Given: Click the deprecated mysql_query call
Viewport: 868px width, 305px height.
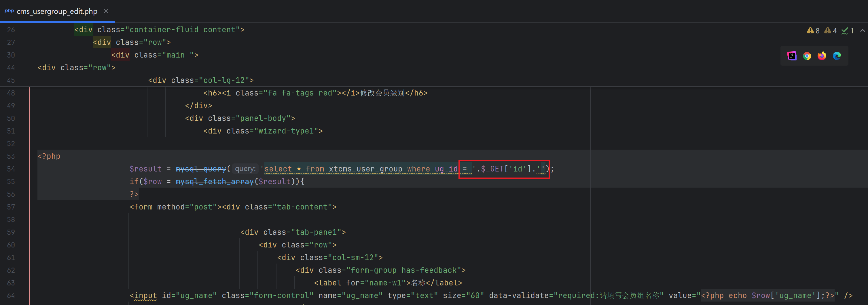Looking at the screenshot, I should click(x=200, y=169).
